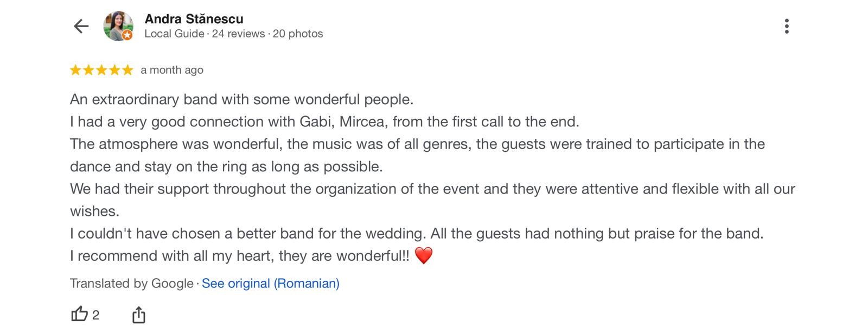Click the "Local Guide" label
Image resolution: width=868 pixels, height=334 pixels.
pos(174,34)
